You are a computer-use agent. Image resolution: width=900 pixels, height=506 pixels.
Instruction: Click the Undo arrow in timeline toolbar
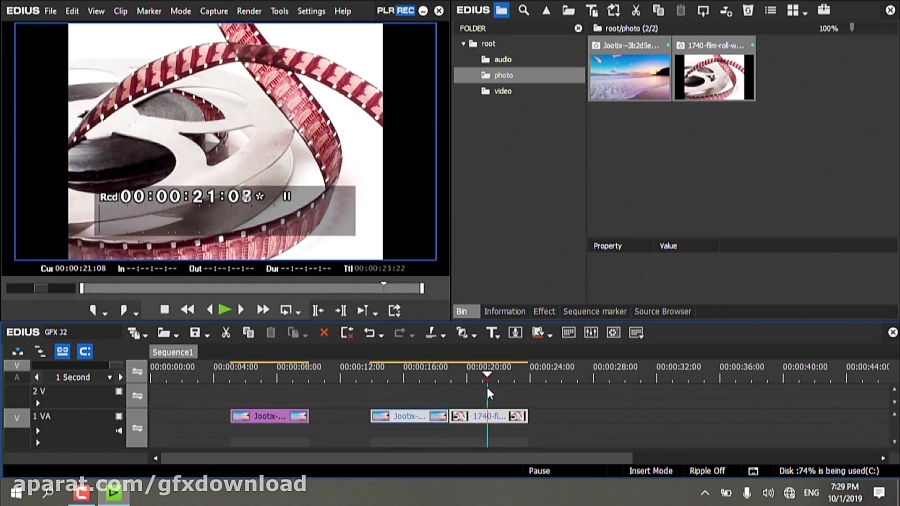coord(369,333)
